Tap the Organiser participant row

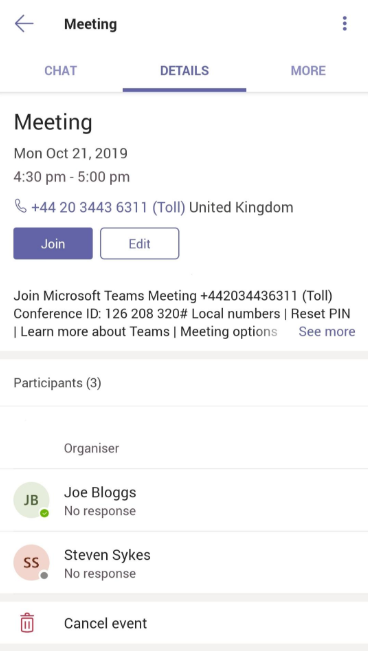pyautogui.click(x=184, y=438)
